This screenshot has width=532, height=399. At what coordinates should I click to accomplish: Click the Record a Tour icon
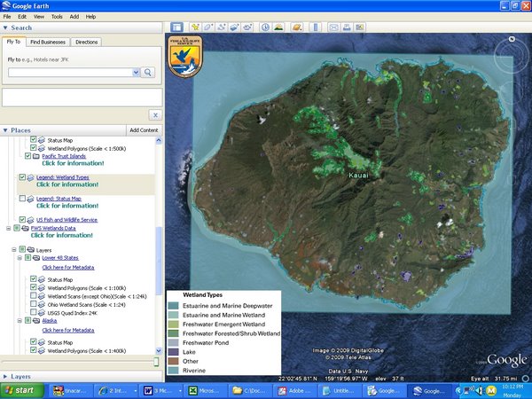click(247, 27)
